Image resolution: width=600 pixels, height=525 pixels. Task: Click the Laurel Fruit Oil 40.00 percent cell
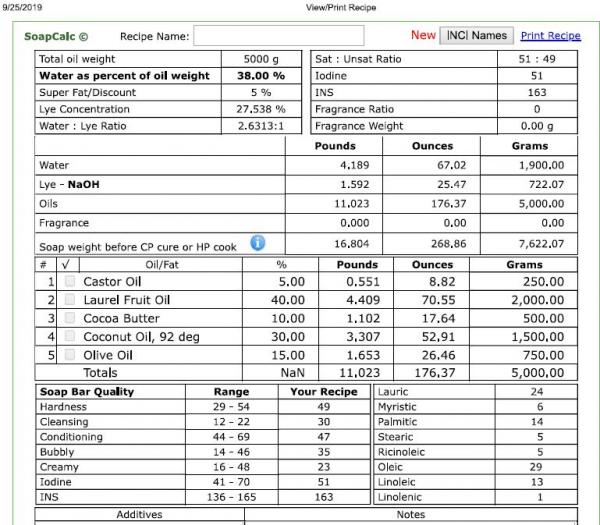point(288,300)
